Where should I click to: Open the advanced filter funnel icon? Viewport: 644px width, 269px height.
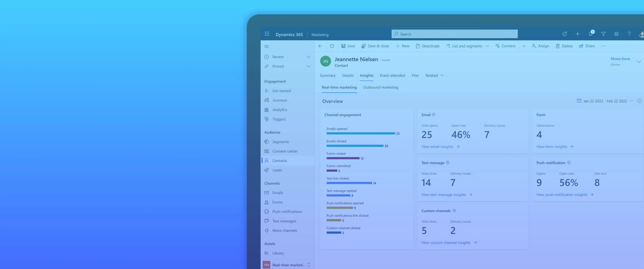pos(603,34)
